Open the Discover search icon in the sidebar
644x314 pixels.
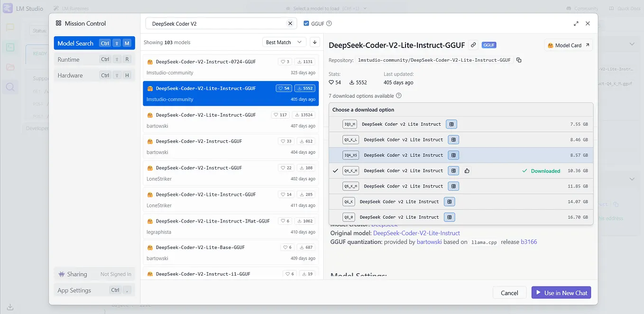coord(10,87)
